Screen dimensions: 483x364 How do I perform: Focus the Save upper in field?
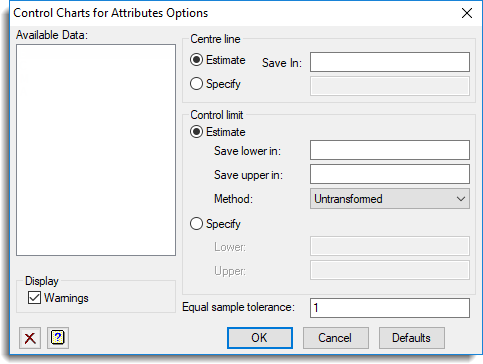[x=390, y=174]
